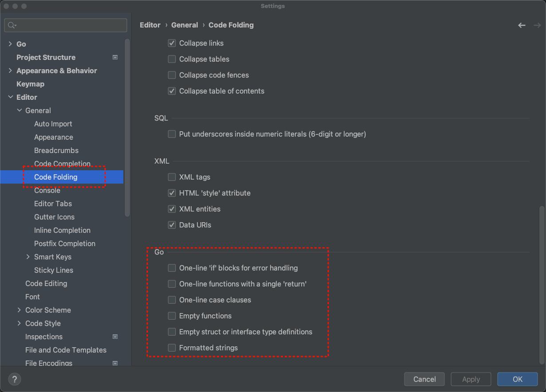Open the Keymap settings page
Screen dimensions: 546x392
click(x=30, y=84)
